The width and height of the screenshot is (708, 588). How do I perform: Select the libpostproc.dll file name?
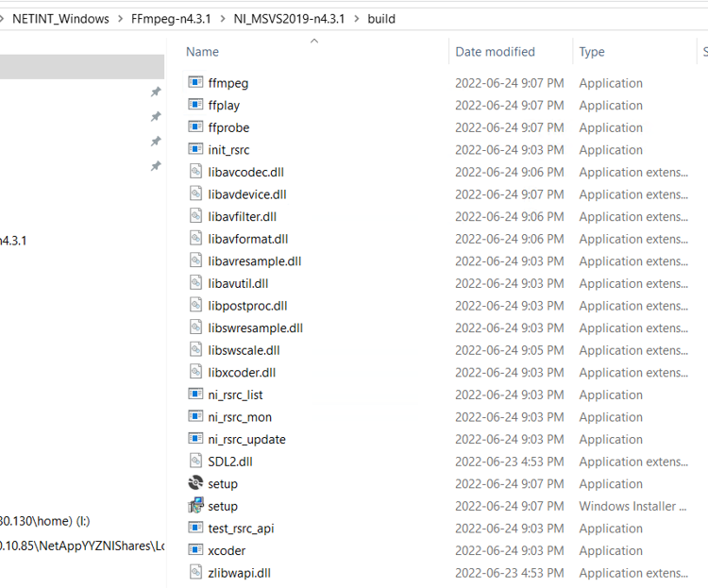(x=247, y=306)
